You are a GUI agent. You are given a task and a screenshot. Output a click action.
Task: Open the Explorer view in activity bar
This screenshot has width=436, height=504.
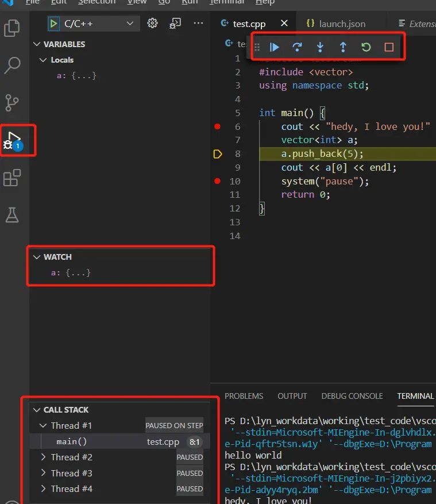tap(12, 28)
